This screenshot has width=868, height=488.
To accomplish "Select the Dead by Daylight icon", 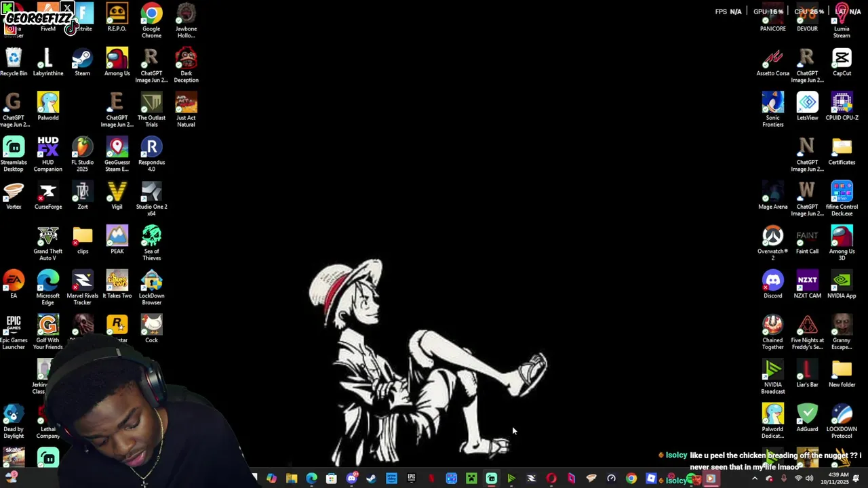I will 14,421.
